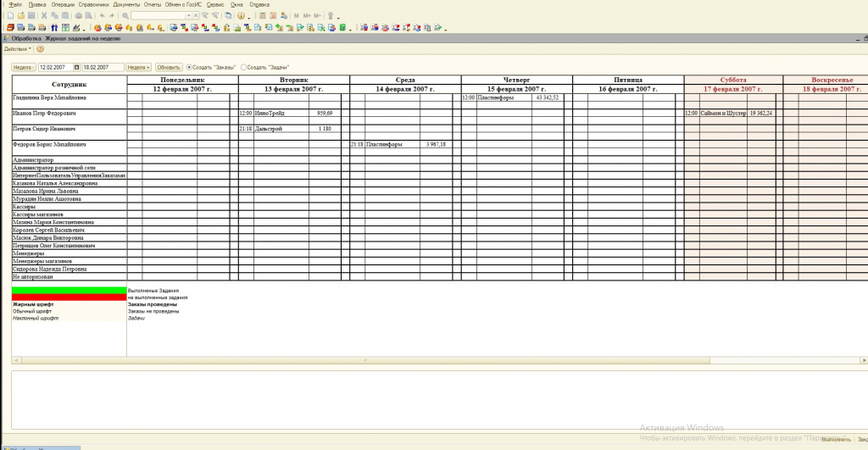Click the Дальстрой task cell
The image size is (868, 450).
point(281,129)
